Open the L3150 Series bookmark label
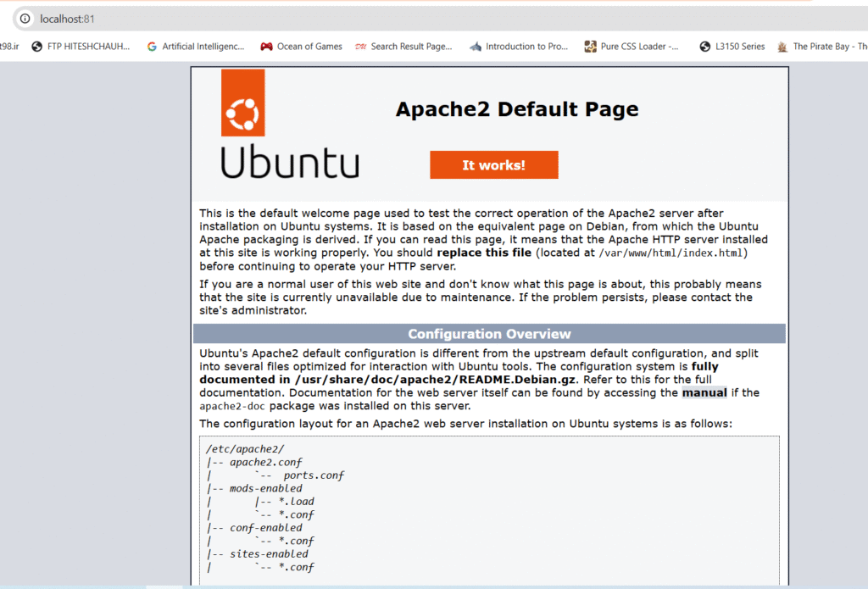This screenshot has height=589, width=868. click(x=740, y=47)
